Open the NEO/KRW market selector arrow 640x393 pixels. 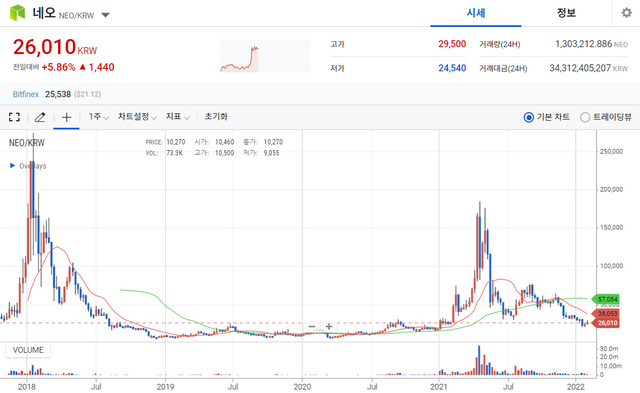(x=105, y=15)
